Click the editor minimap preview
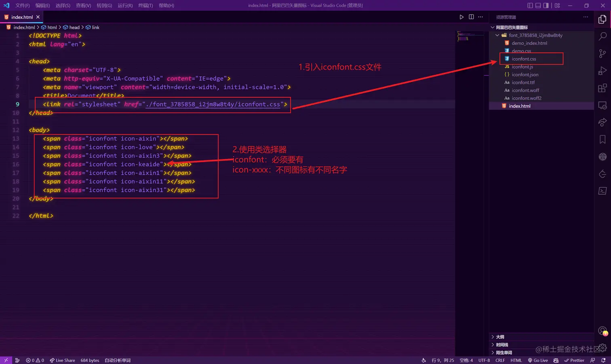This screenshot has width=611, height=364. 470,36
